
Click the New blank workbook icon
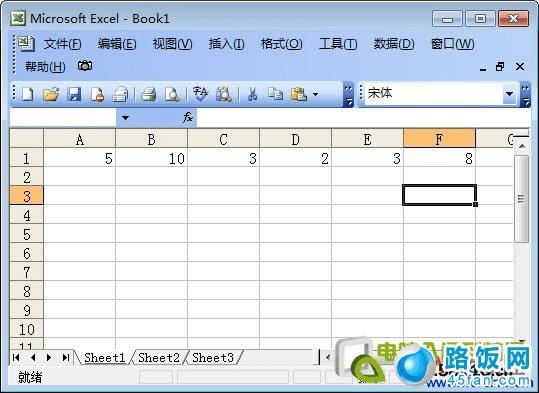pyautogui.click(x=28, y=94)
